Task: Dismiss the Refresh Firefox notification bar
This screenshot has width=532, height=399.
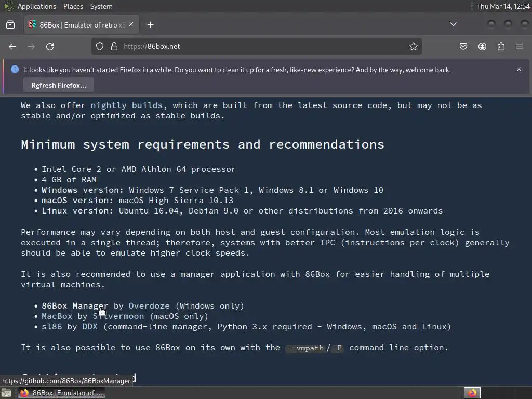Action: click(x=519, y=69)
